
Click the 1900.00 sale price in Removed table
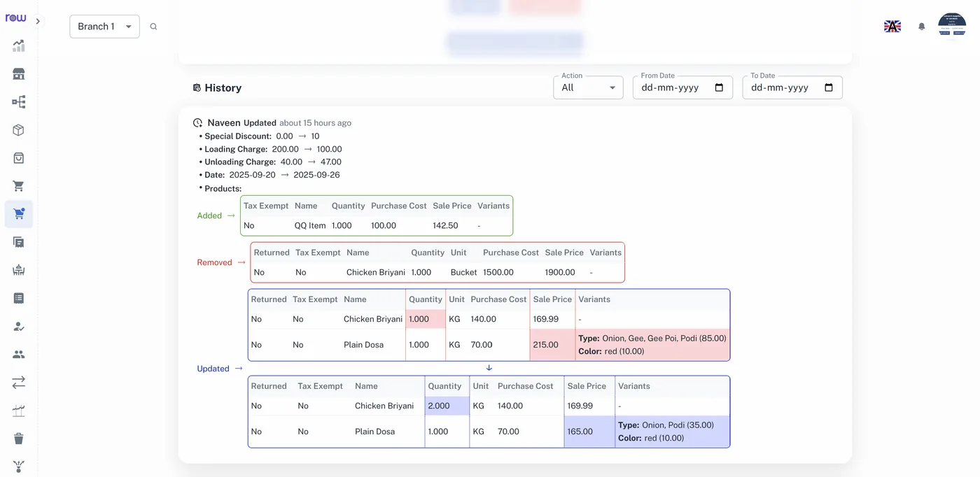point(560,273)
